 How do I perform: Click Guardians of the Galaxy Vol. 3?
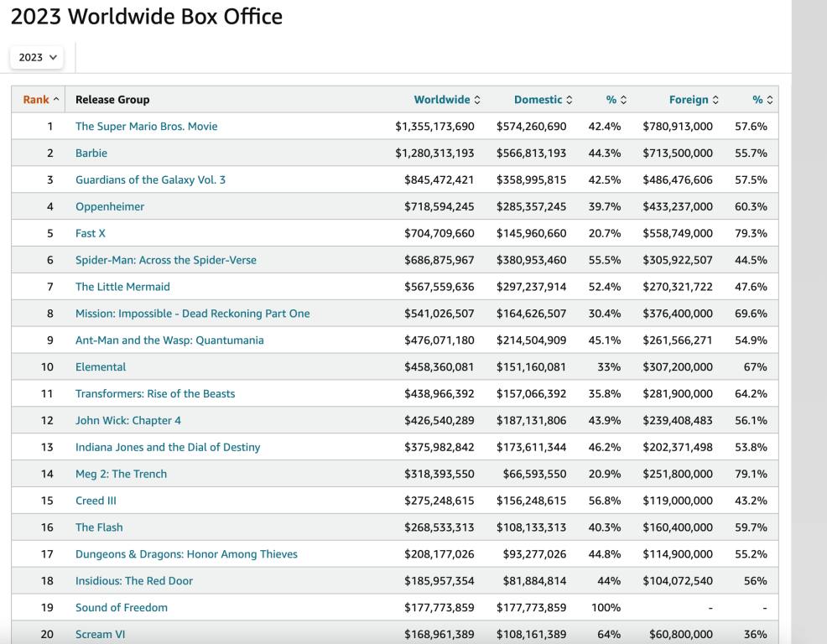[x=150, y=180]
